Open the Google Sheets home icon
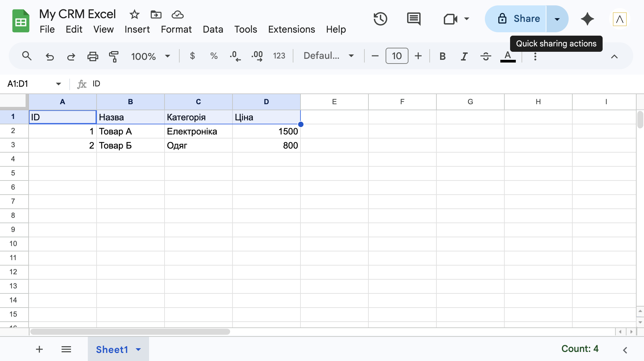This screenshot has height=361, width=644. (x=21, y=21)
